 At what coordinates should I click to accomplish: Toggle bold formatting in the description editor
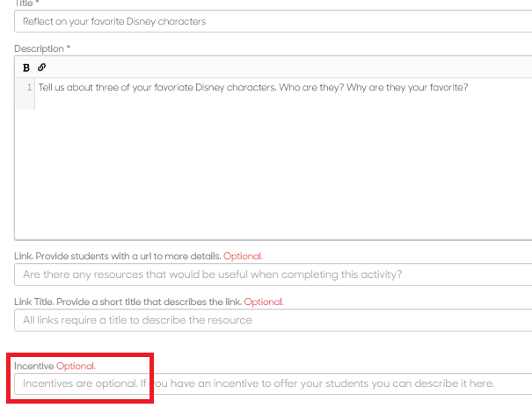(26, 68)
